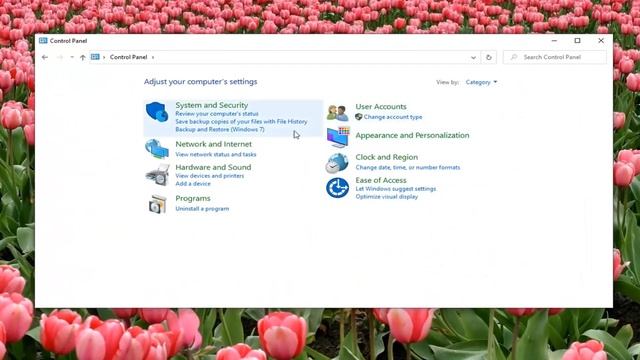This screenshot has height=360, width=640.
Task: Expand the address bar history dropdown
Action: [x=473, y=58]
